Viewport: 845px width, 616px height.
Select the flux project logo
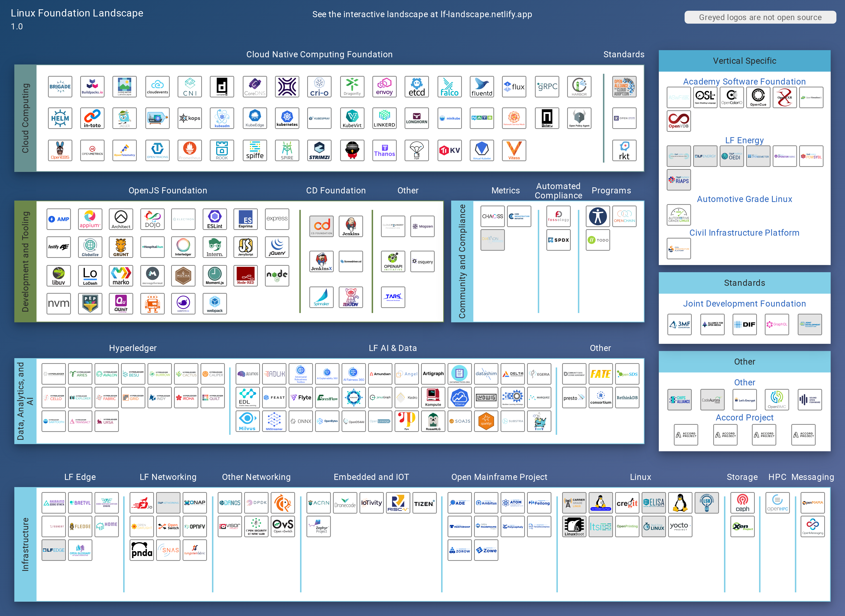click(x=514, y=86)
